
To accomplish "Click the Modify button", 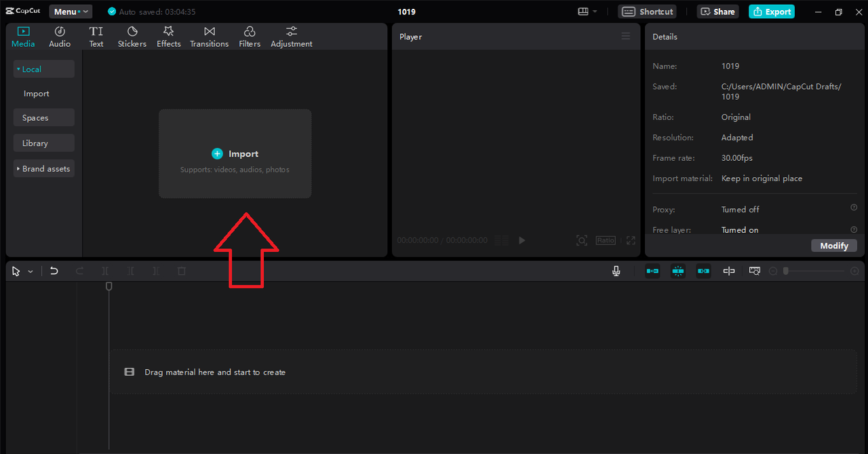I will tap(834, 246).
